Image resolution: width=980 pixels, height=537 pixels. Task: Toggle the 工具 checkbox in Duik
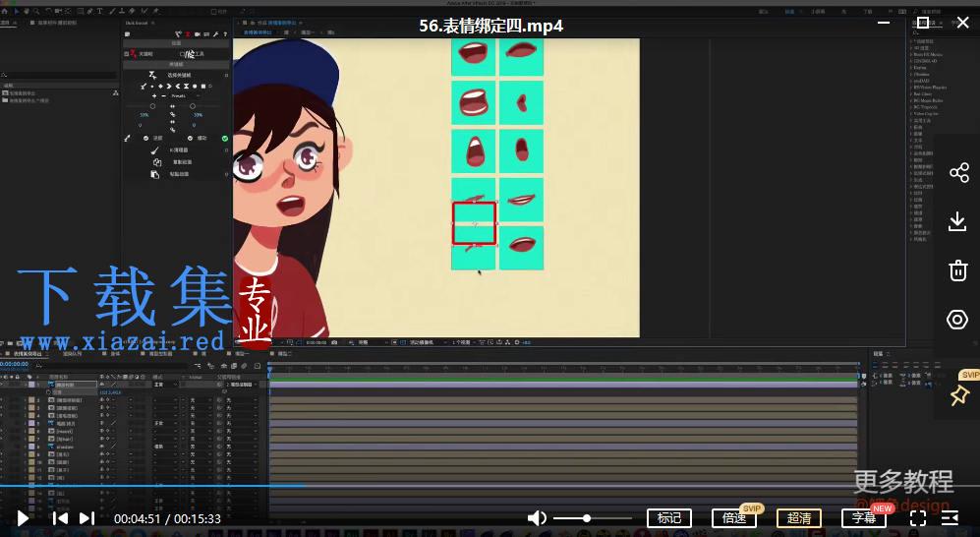coord(183,54)
